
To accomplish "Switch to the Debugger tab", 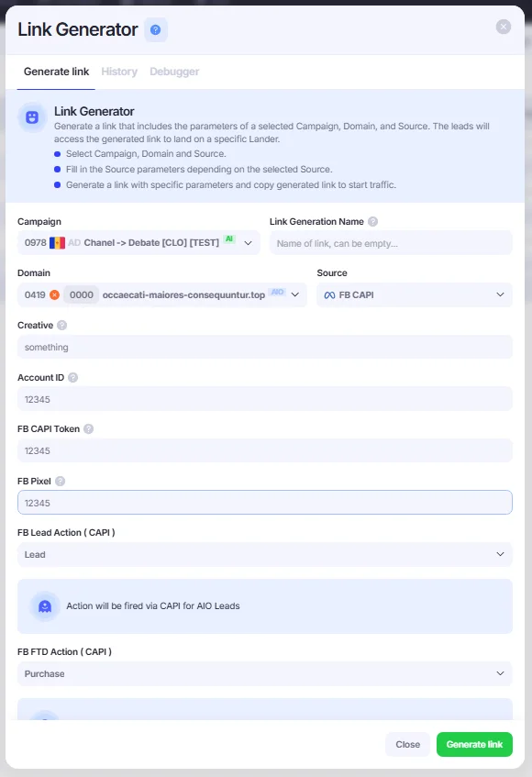I will [x=174, y=72].
